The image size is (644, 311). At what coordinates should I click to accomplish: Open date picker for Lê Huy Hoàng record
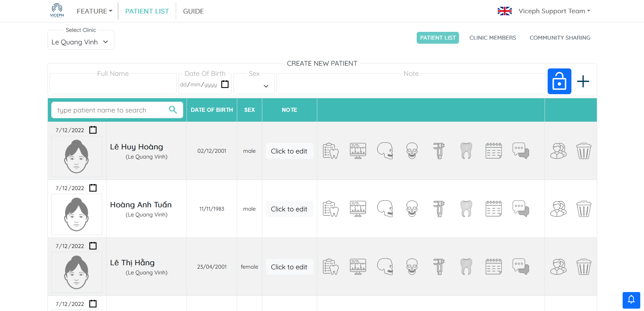(93, 130)
